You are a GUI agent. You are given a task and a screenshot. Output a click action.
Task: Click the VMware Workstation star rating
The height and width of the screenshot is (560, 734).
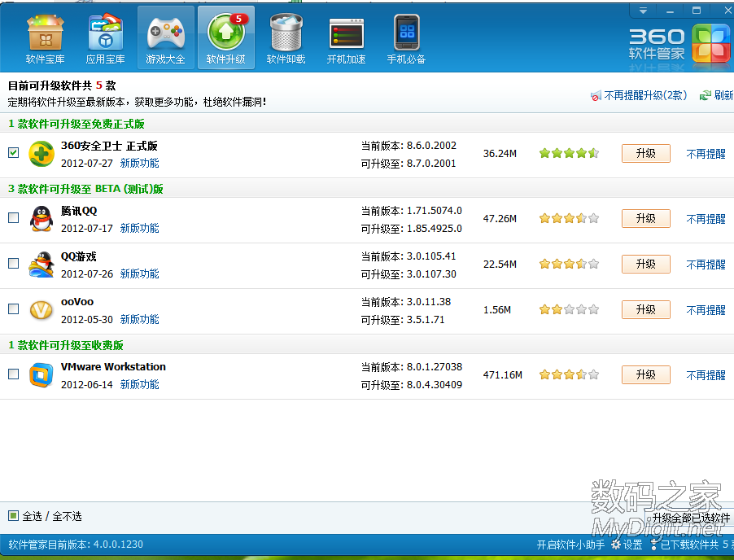click(569, 375)
